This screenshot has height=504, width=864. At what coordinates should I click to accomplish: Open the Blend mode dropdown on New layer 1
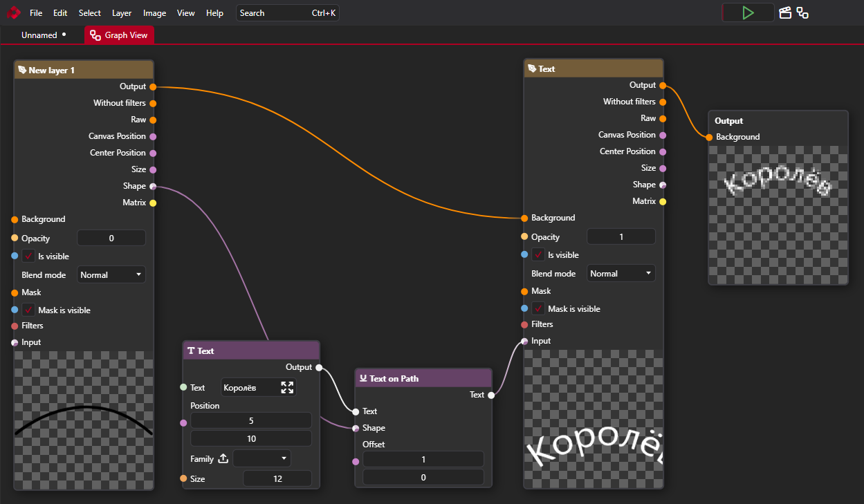111,274
